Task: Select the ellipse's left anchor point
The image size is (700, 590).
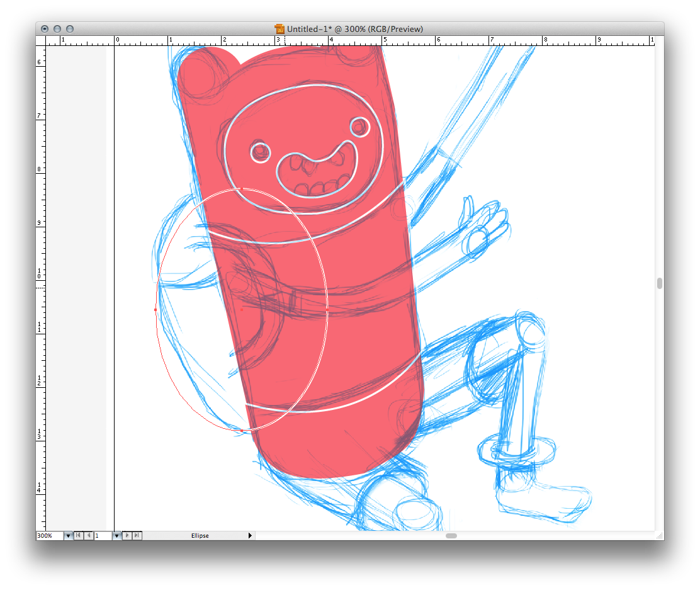Action: (x=155, y=310)
